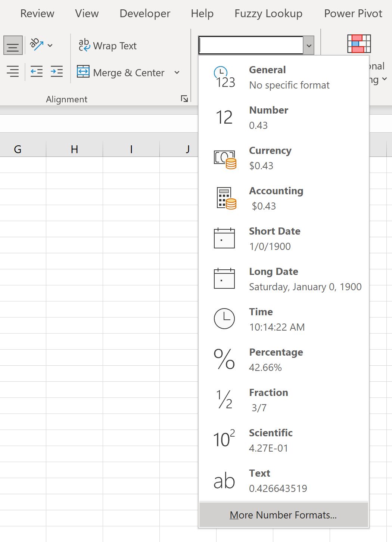Screen dimensions: 392x542
Task: Open the Power Pivot tab
Action: tap(353, 13)
